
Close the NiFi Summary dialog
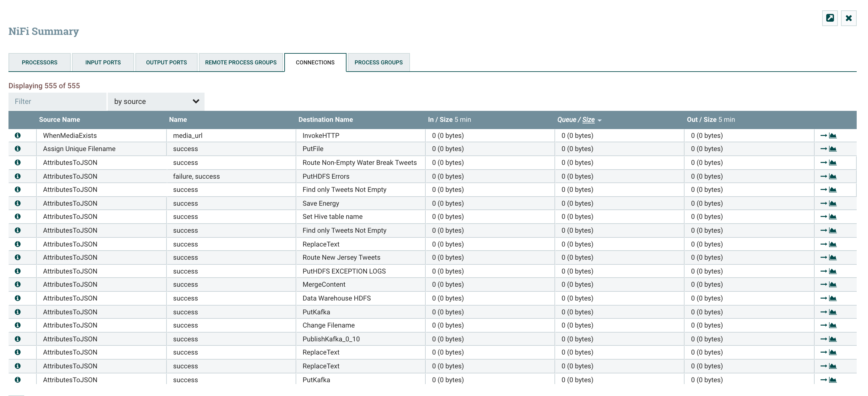pos(849,18)
